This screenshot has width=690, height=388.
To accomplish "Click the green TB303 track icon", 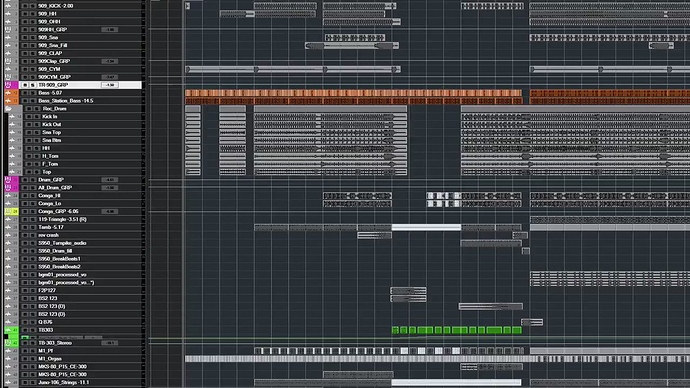I will [8, 330].
